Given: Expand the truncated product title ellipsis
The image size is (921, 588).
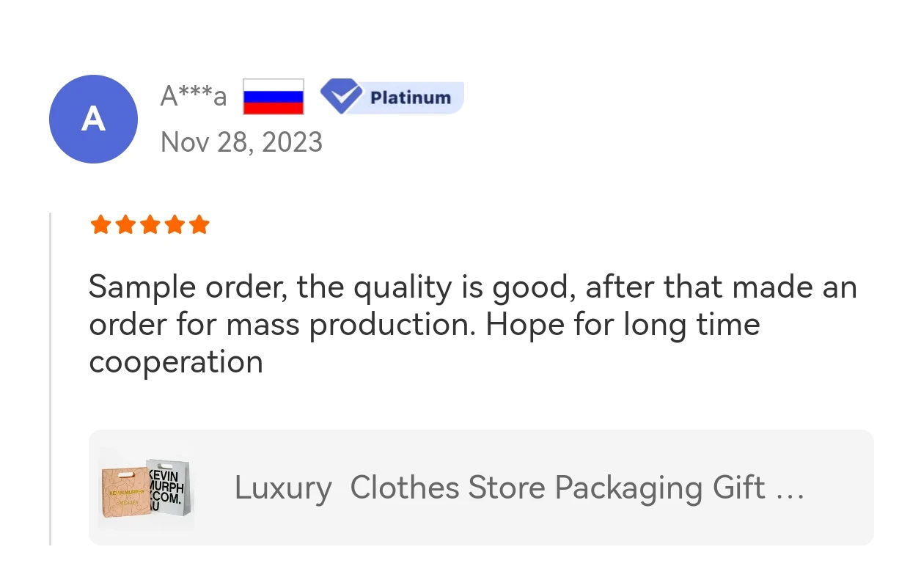Looking at the screenshot, I should pyautogui.click(x=789, y=489).
